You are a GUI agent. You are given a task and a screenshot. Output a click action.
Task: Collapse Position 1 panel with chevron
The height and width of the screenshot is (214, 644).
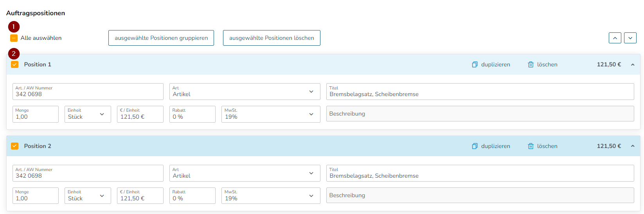[x=633, y=64]
